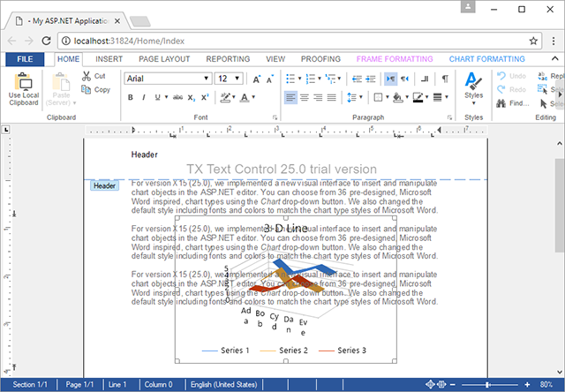Image resolution: width=565 pixels, height=392 pixels.
Task: Switch to the REPORTING tab
Action: pos(228,59)
